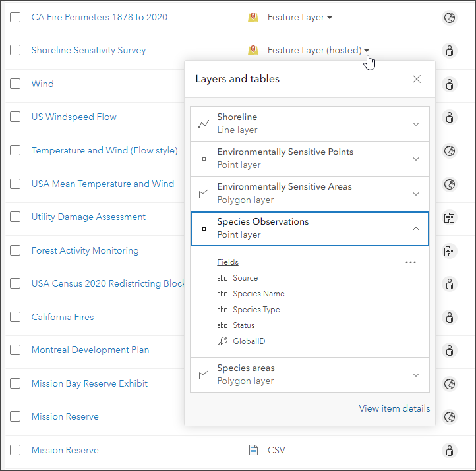Screen dimensions: 476x471
Task: Open the Montreal Development Plan item
Action: [x=90, y=350]
